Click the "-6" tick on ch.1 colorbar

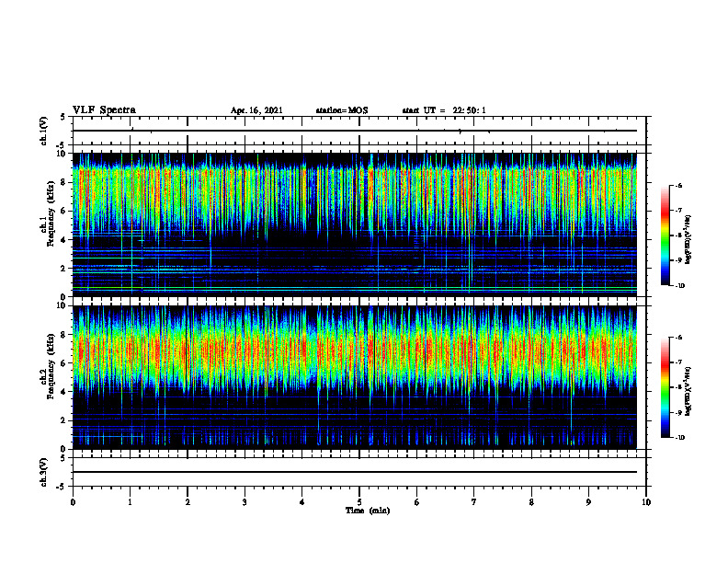(678, 186)
